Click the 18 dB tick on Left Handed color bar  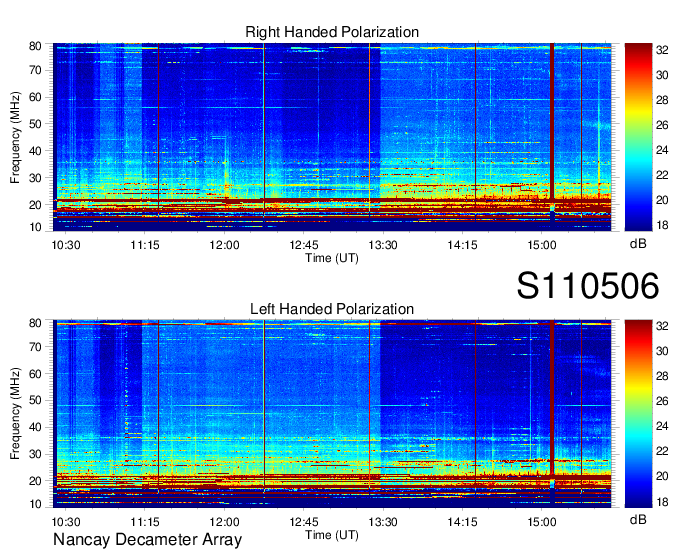[x=662, y=503]
